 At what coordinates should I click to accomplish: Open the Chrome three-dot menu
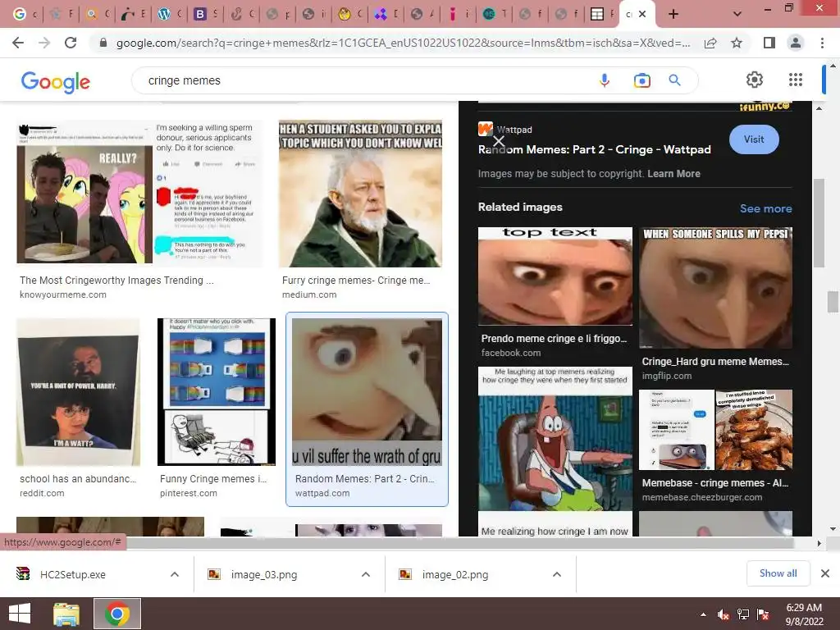click(822, 43)
